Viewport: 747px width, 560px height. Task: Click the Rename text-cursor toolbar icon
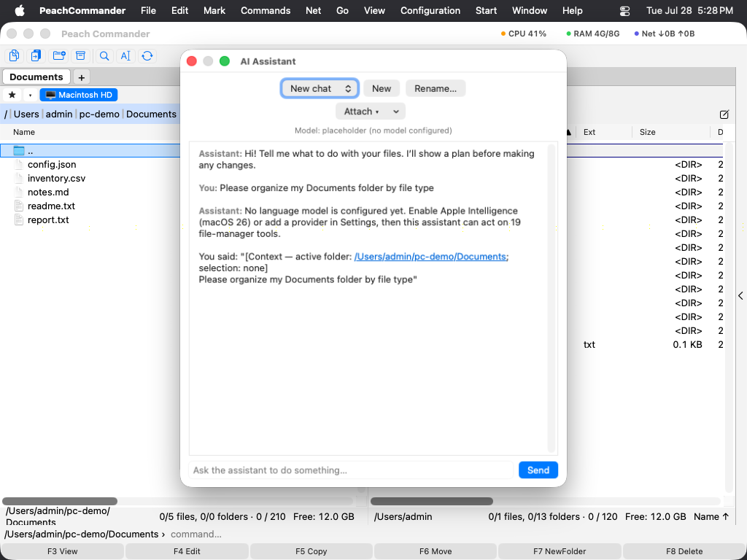125,55
